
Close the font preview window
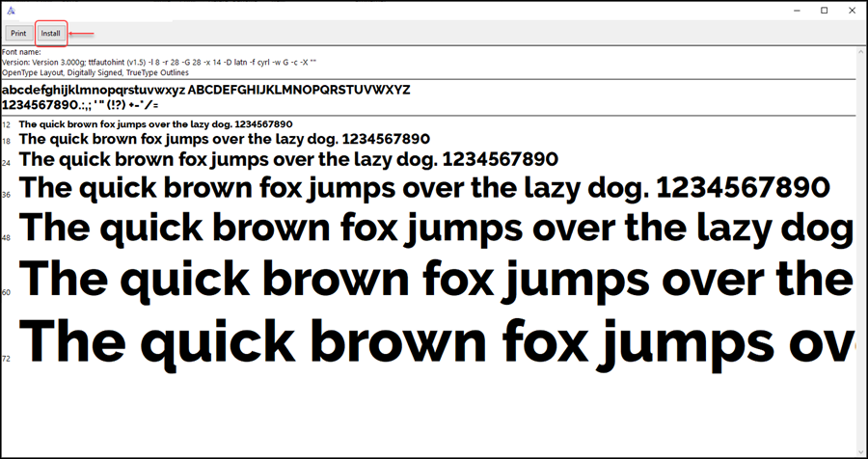point(852,11)
